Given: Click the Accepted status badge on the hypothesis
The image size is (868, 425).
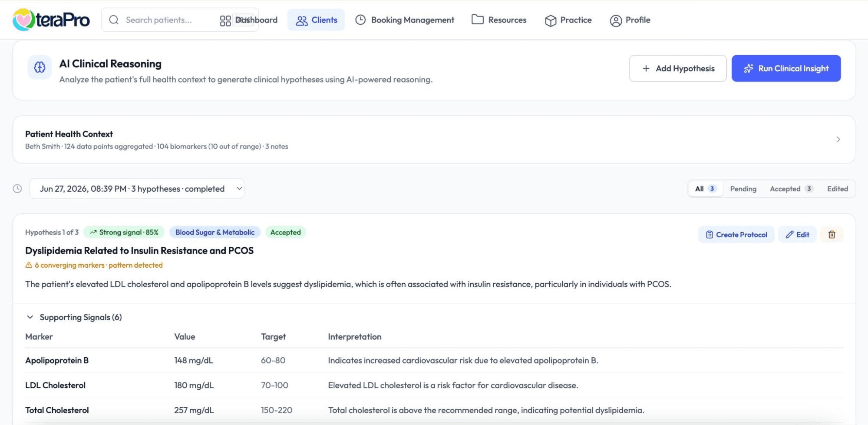Looking at the screenshot, I should [x=285, y=232].
